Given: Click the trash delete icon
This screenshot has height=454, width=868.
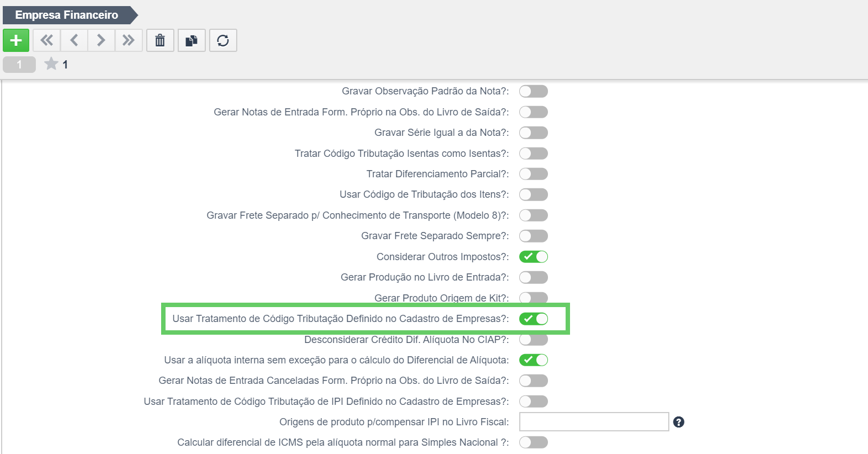Looking at the screenshot, I should (x=160, y=40).
